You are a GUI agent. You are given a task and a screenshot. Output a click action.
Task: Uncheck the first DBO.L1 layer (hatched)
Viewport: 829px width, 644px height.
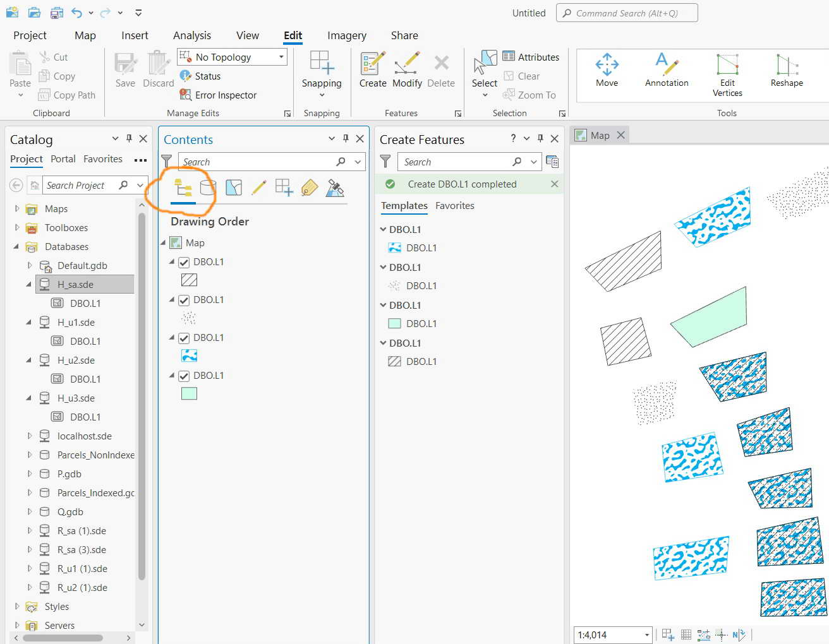click(x=184, y=262)
